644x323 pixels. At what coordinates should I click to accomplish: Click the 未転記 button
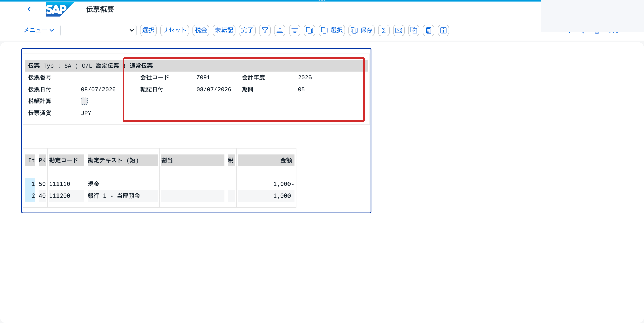coord(224,30)
